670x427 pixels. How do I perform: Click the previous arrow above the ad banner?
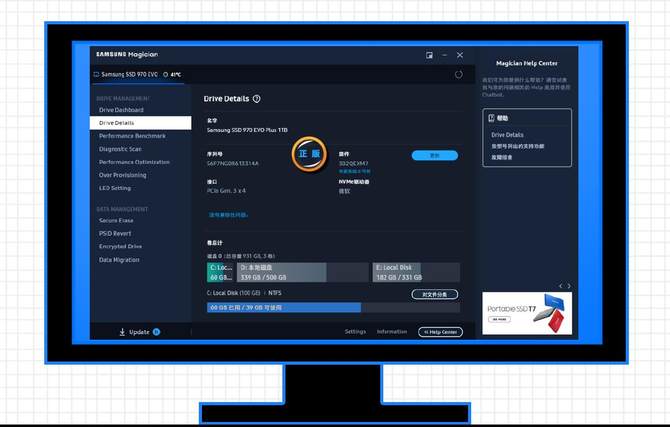tap(560, 286)
